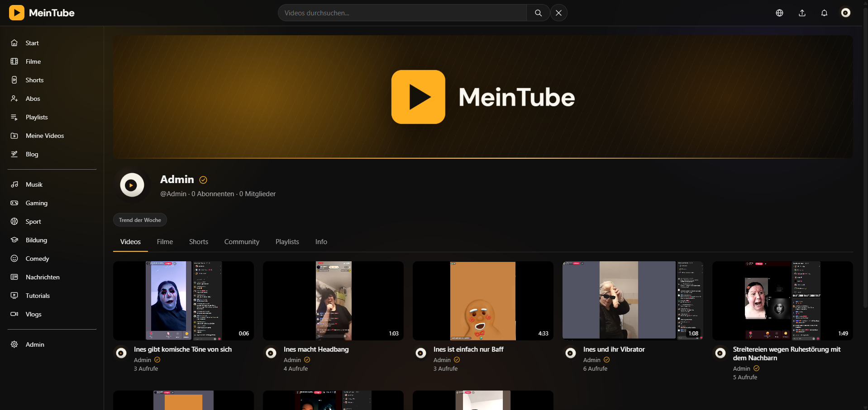Switch to the Filme channel tab
Image resolution: width=868 pixels, height=410 pixels.
point(165,242)
